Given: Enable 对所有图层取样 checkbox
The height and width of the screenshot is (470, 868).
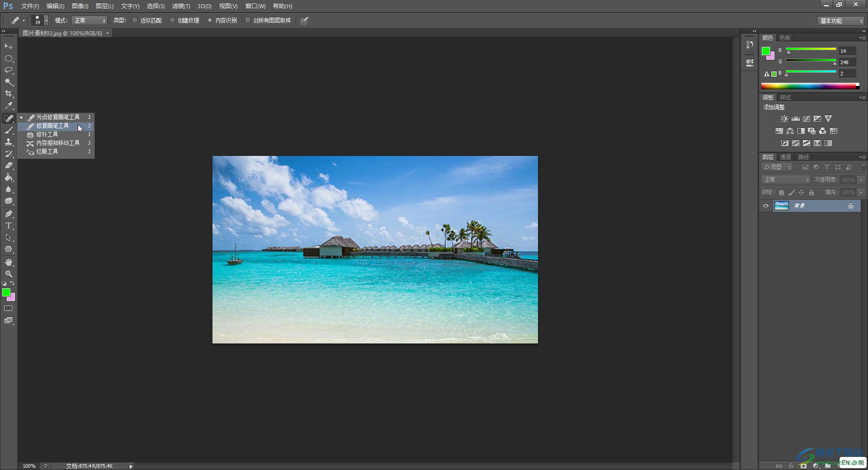Looking at the screenshot, I should (248, 20).
